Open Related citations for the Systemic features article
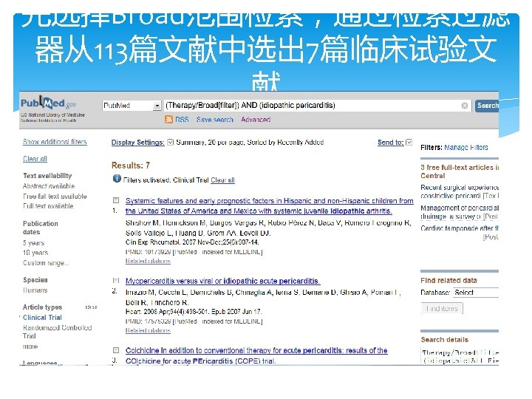Image resolution: width=532 pixels, height=399 pixels. [148, 261]
